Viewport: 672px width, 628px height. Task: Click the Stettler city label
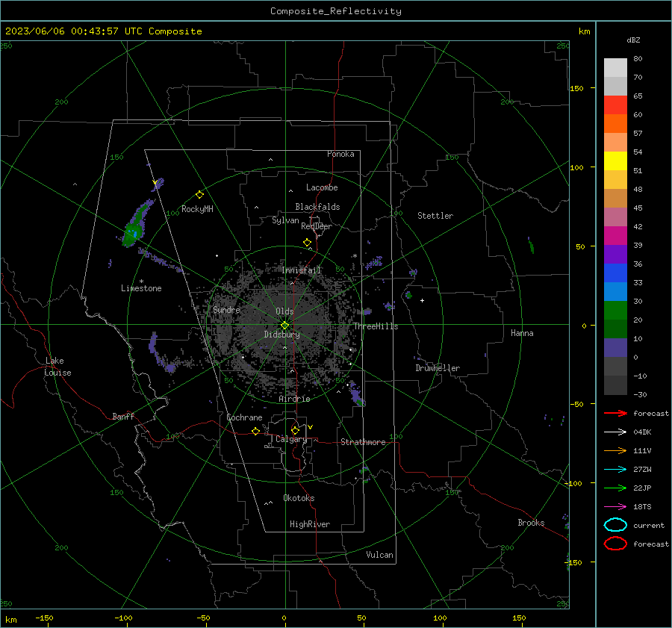435,216
